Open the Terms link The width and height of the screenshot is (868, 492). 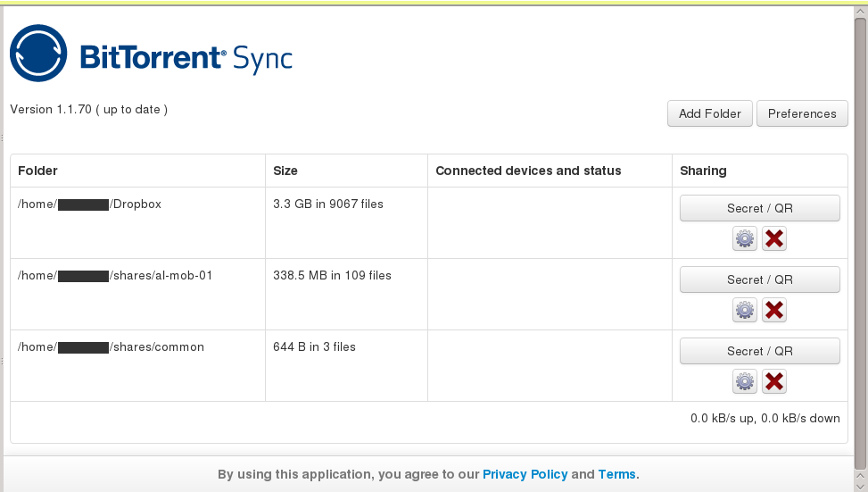click(616, 474)
